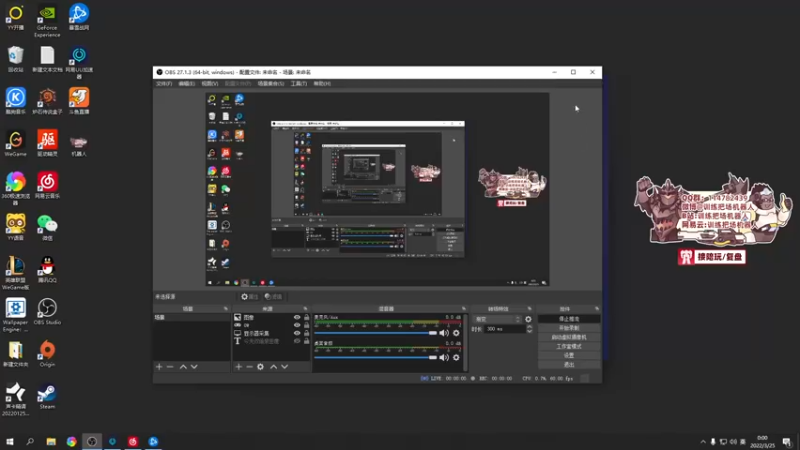Move the selected source up

[x=273, y=367]
